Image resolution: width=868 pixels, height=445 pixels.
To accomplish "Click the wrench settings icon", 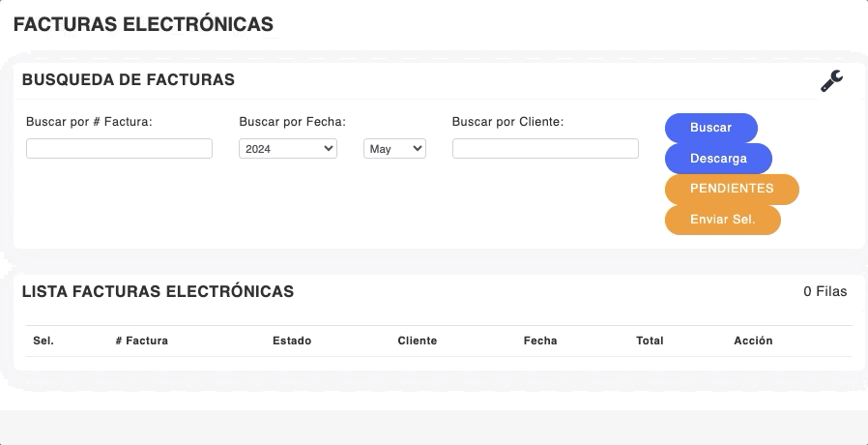I will 831,81.
